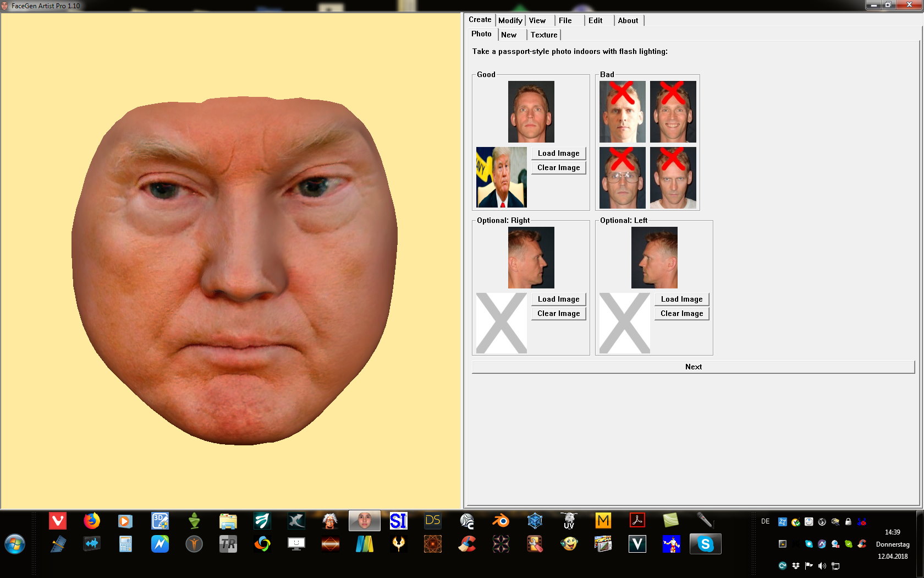Click Load Image in the Good photo group
This screenshot has width=924, height=578.
[558, 154]
